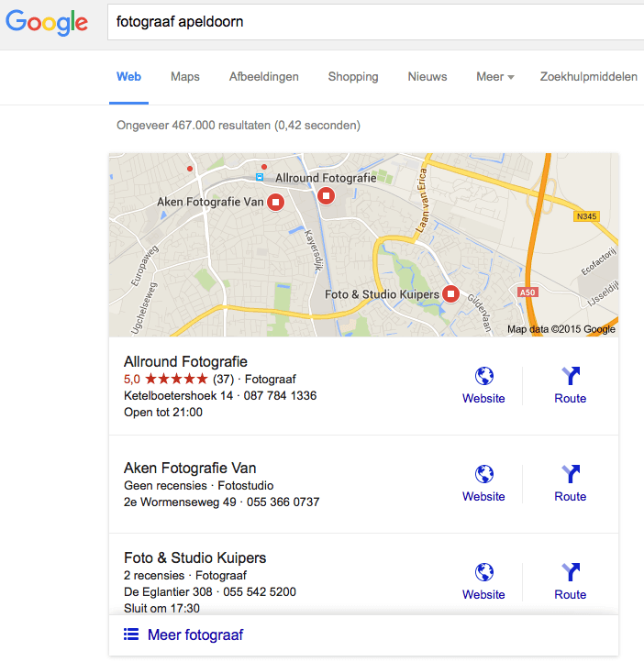Click the Allround Fotografie map pin
644x662 pixels.
[x=327, y=195]
